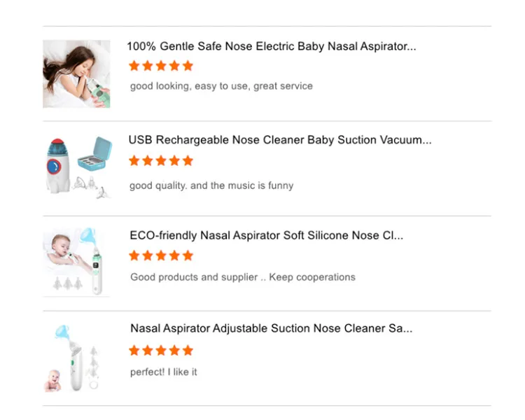Click the stars for Adjustable Suction Nose Cleaner
Viewport: 525px width, 420px height.
(161, 350)
